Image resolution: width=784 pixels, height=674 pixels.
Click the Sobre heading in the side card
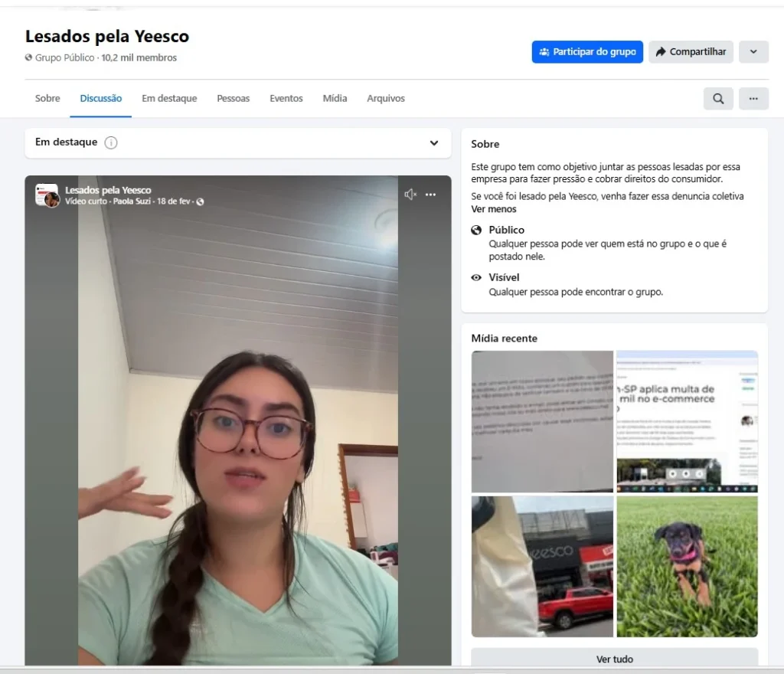[x=485, y=144]
